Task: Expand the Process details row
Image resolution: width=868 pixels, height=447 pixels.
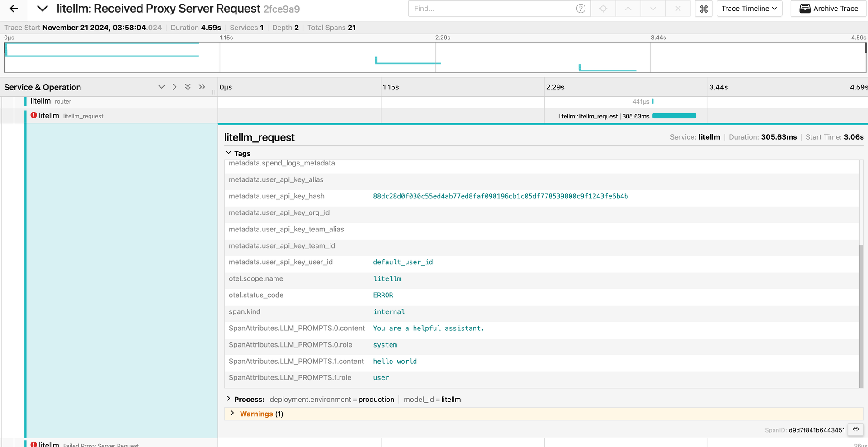Action: (249, 399)
